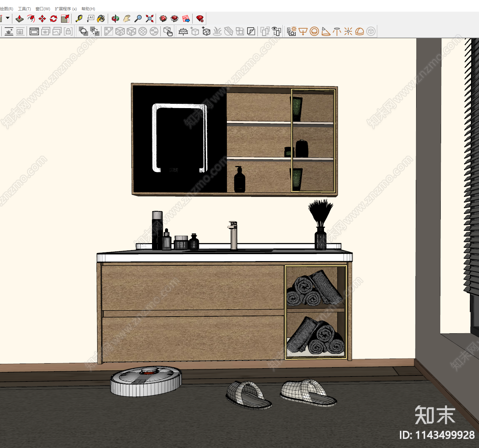Select the Text label tool
Image resolution: width=479 pixels, height=448 pixels.
coord(90,19)
